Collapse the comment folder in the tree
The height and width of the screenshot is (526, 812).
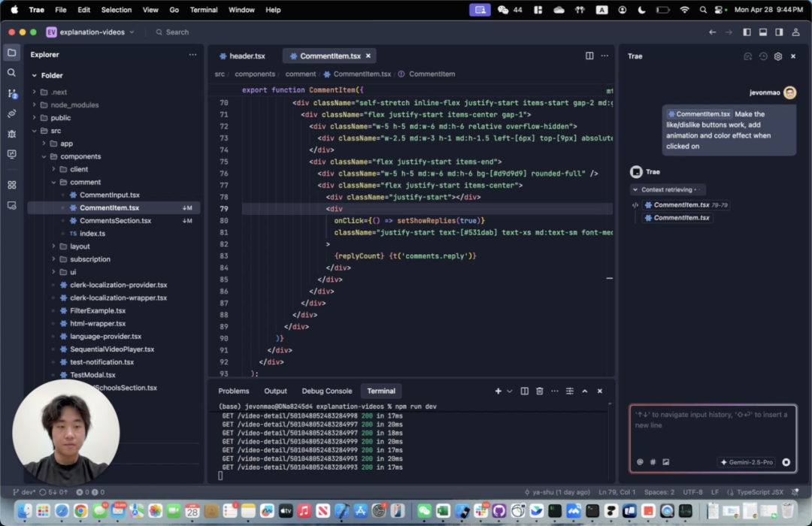[85, 182]
